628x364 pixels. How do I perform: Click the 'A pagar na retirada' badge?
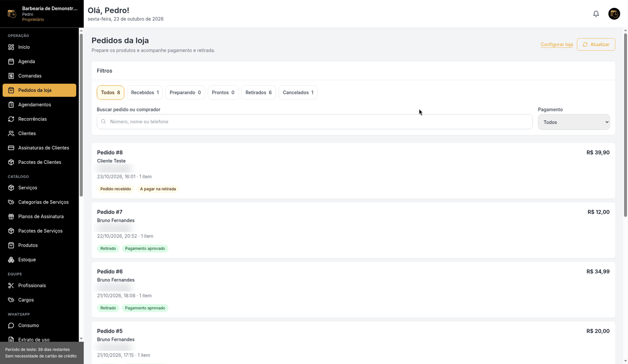pyautogui.click(x=158, y=189)
